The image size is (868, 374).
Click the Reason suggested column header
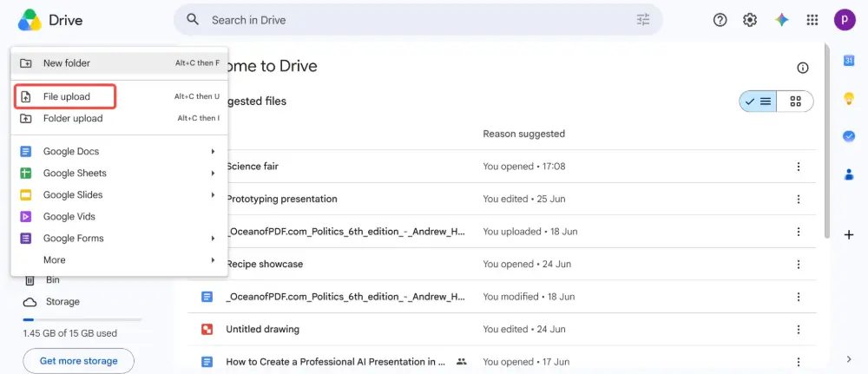[x=523, y=134]
